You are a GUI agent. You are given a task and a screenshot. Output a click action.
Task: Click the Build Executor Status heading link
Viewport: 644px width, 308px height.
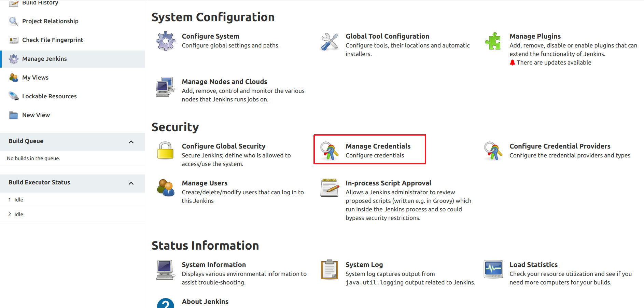pos(39,182)
